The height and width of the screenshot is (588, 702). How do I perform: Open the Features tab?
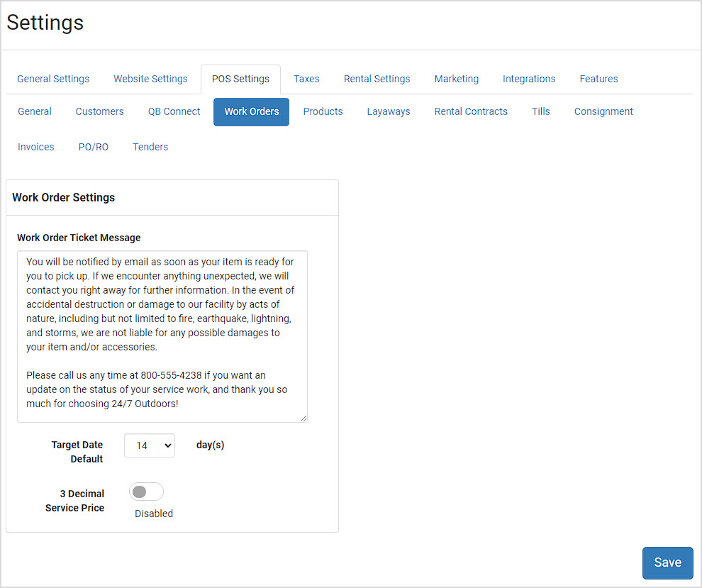tap(598, 79)
